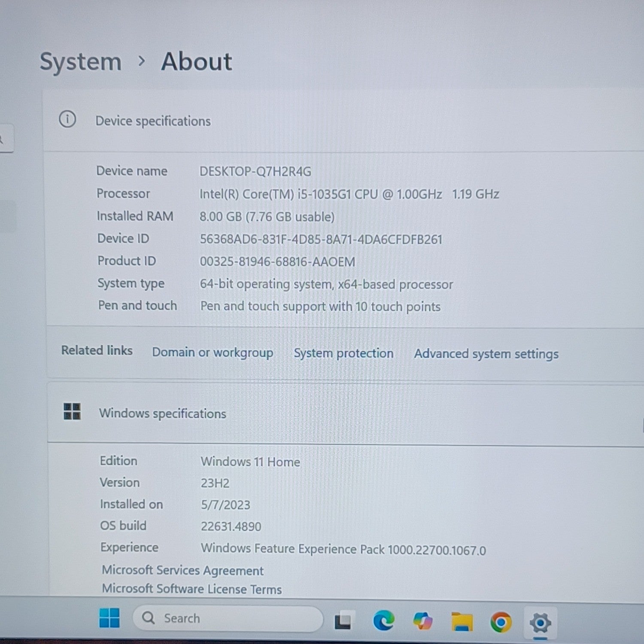Open System protection link

(343, 353)
